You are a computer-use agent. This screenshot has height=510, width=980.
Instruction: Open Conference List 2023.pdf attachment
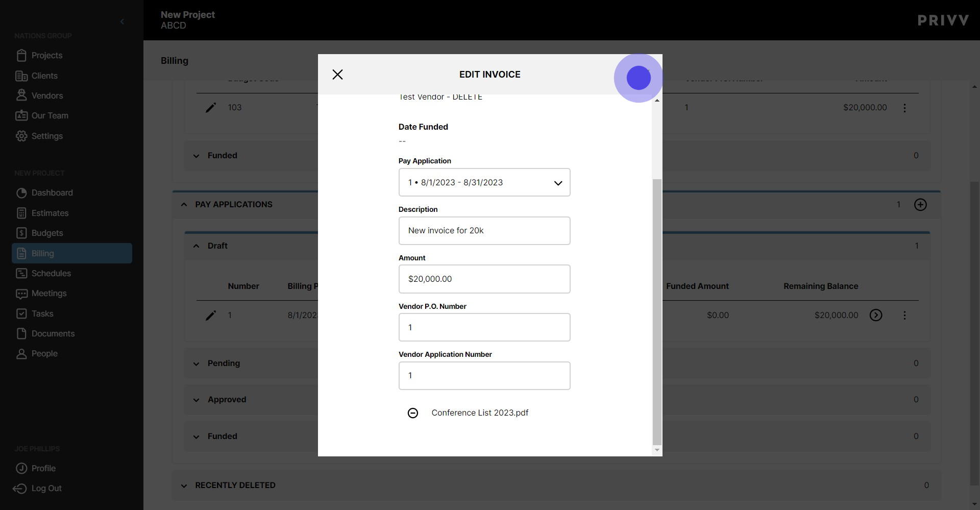tap(480, 413)
